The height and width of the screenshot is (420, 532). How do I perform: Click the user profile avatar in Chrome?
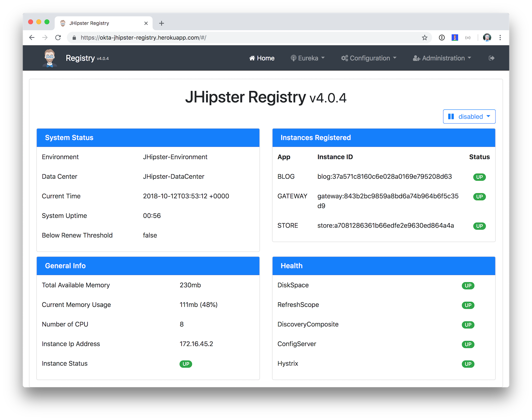click(x=487, y=38)
